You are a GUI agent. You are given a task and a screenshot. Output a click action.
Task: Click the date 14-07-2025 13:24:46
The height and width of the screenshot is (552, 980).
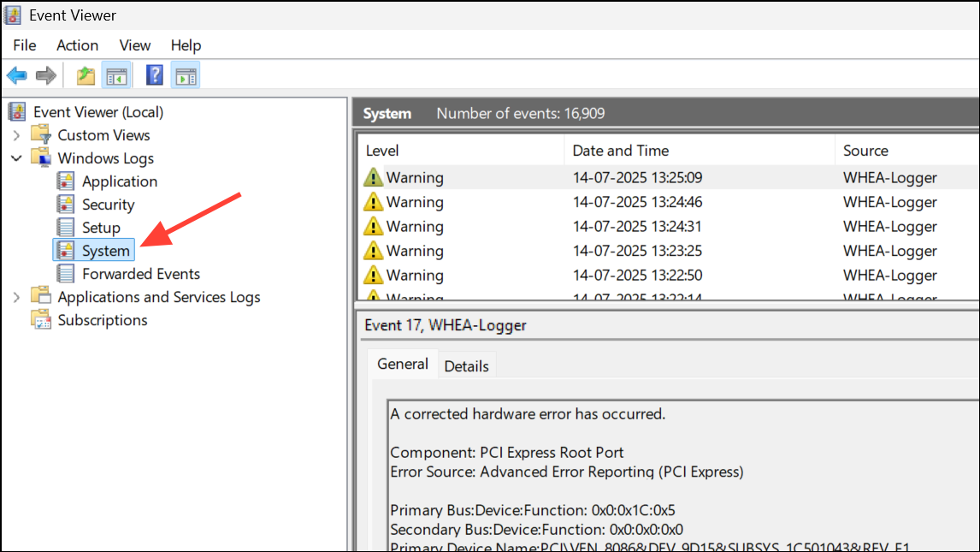[x=637, y=202]
